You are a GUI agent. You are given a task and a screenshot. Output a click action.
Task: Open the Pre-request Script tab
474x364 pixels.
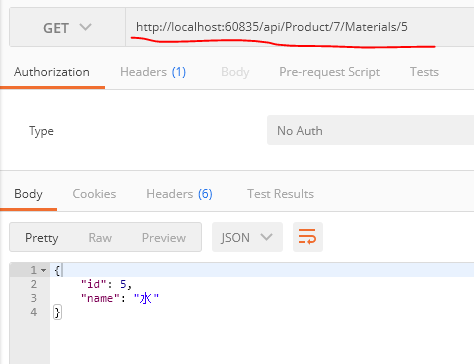tap(329, 72)
